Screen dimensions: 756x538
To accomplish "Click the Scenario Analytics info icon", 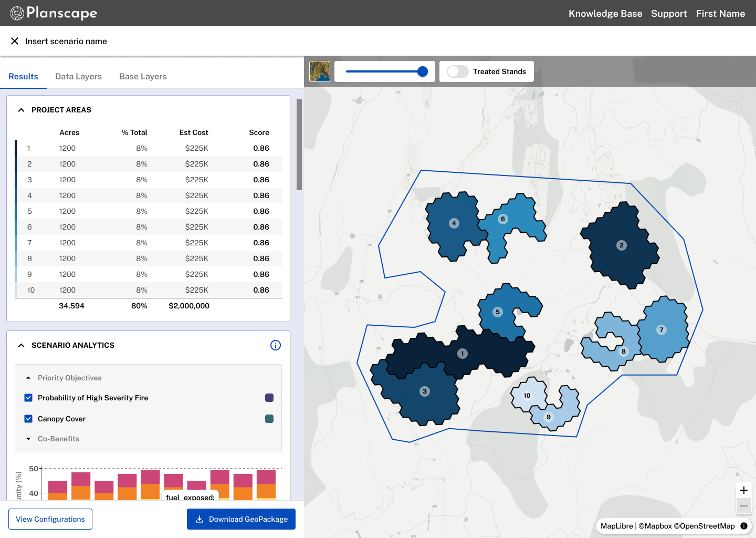I will [x=276, y=345].
